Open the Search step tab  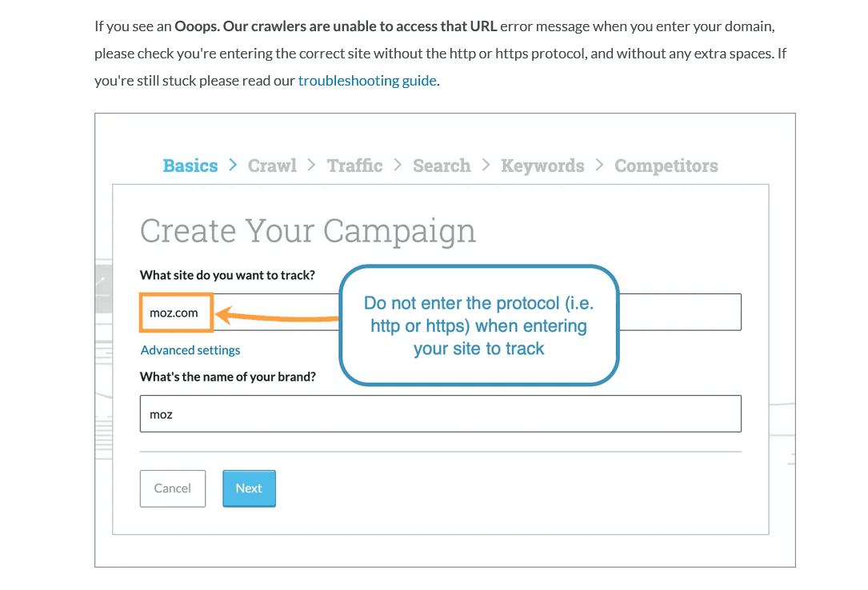coord(442,165)
